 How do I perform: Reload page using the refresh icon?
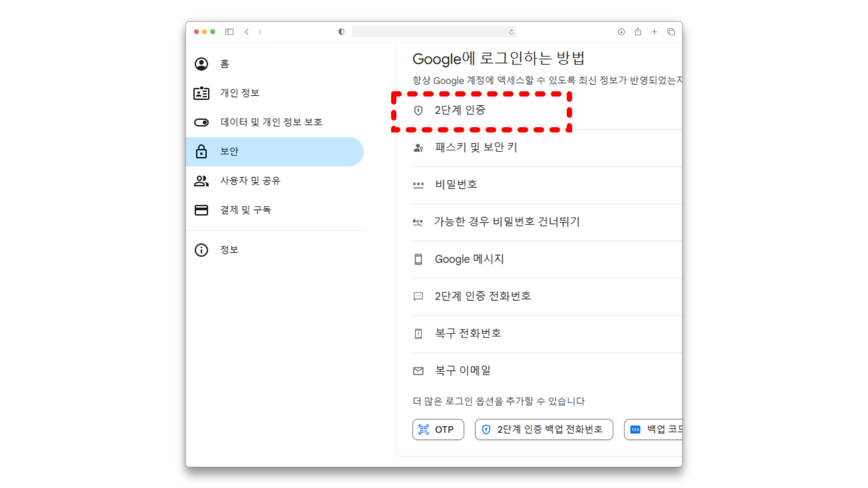tap(511, 32)
